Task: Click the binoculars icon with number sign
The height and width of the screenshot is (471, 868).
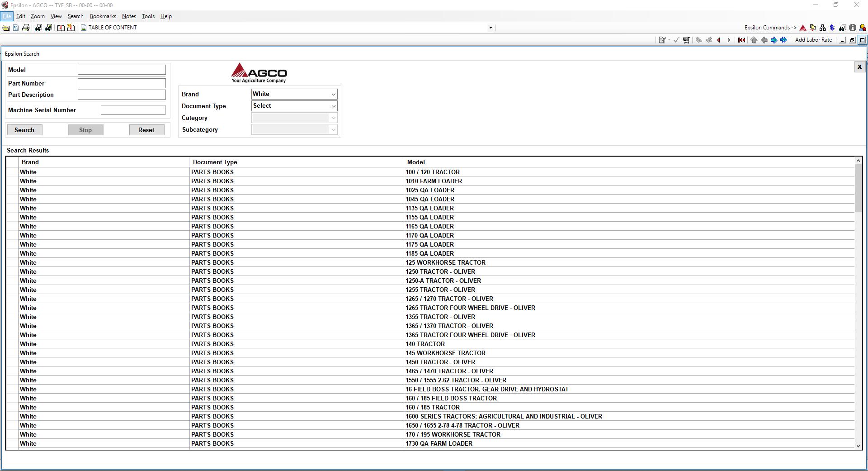Action: click(38, 28)
